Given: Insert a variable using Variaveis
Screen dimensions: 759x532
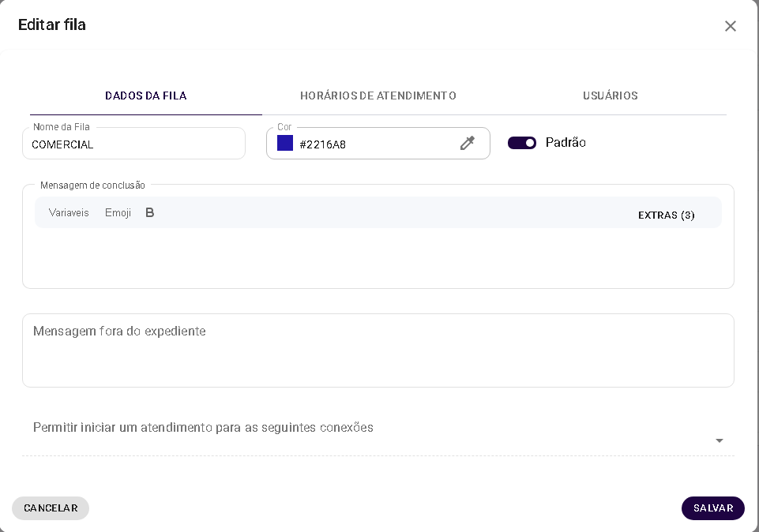Looking at the screenshot, I should 68,212.
